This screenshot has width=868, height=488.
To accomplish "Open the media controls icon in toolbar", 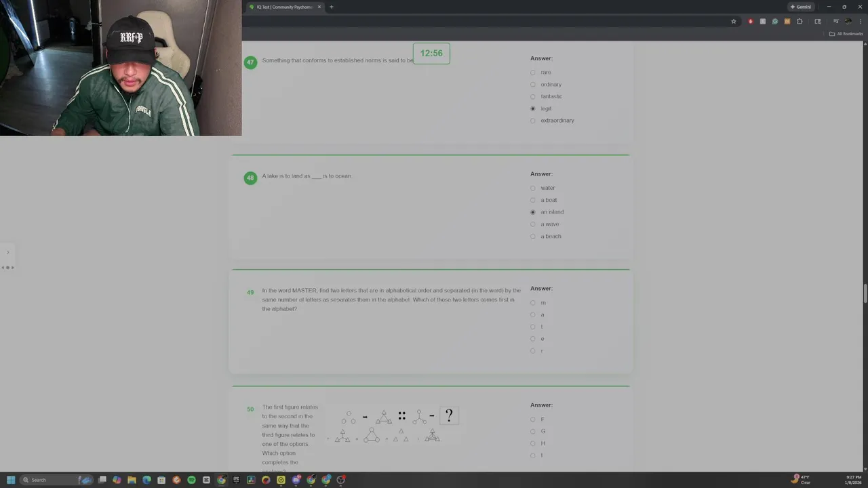I will pos(836,21).
